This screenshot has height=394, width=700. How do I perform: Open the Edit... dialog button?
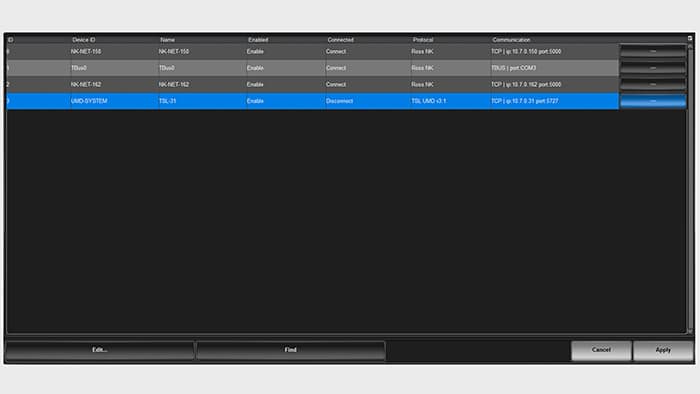click(x=100, y=350)
